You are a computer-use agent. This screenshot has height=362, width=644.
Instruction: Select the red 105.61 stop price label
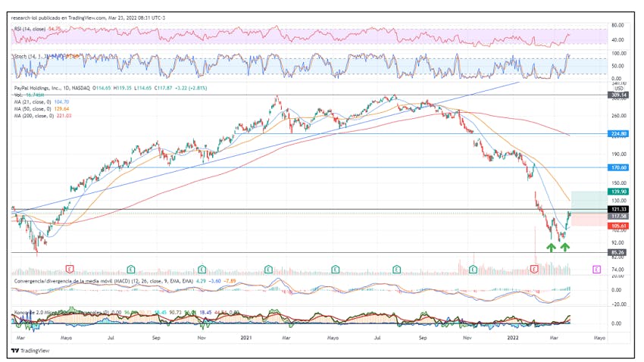pyautogui.click(x=618, y=226)
